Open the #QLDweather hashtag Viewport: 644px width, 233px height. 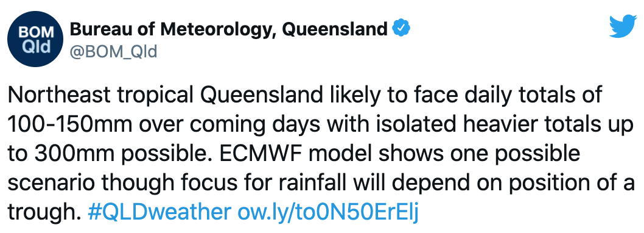tap(159, 212)
